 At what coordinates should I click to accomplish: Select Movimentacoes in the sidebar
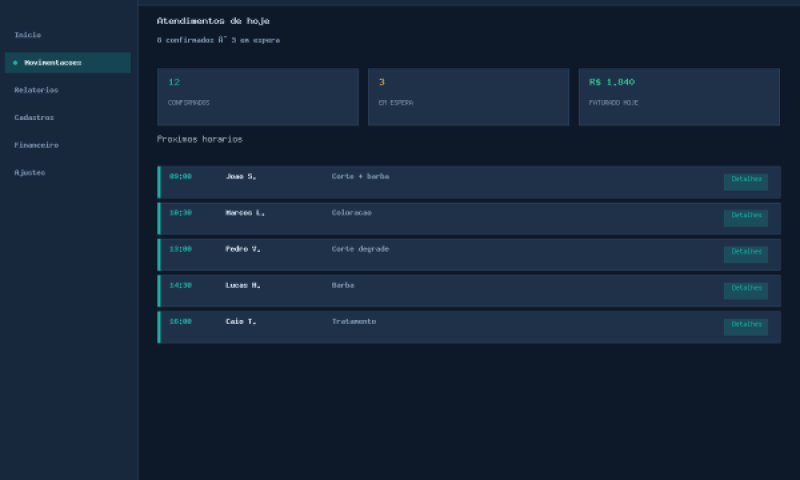point(67,63)
